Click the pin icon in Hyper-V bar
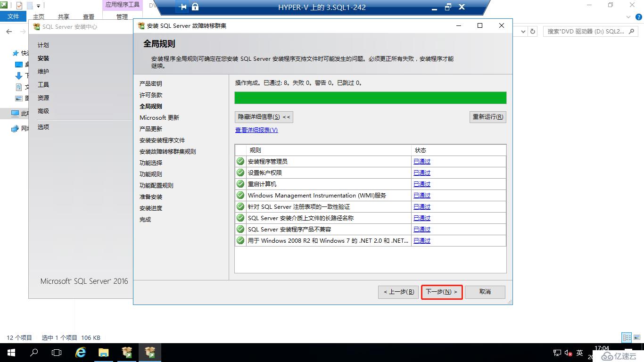The width and height of the screenshot is (644, 362). tap(183, 7)
